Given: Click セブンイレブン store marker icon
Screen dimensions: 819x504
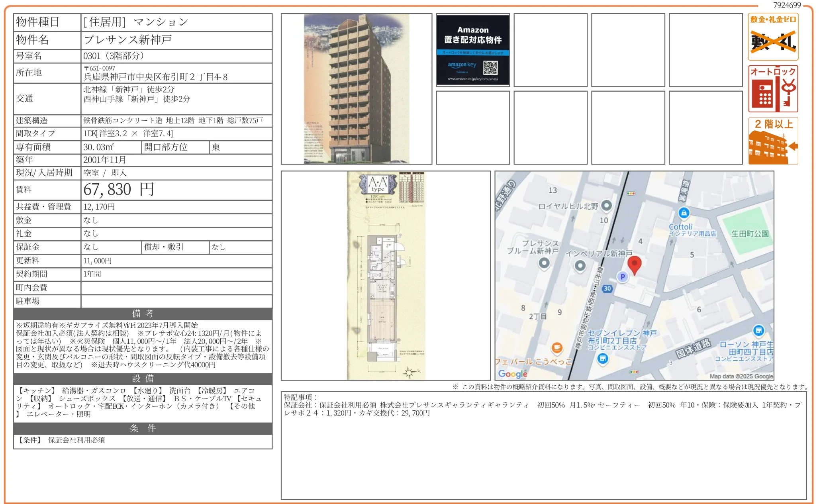Looking at the screenshot, I should click(603, 359).
